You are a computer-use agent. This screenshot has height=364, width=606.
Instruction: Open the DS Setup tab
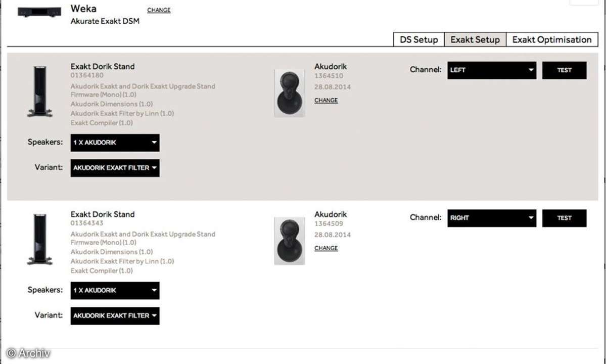point(418,40)
